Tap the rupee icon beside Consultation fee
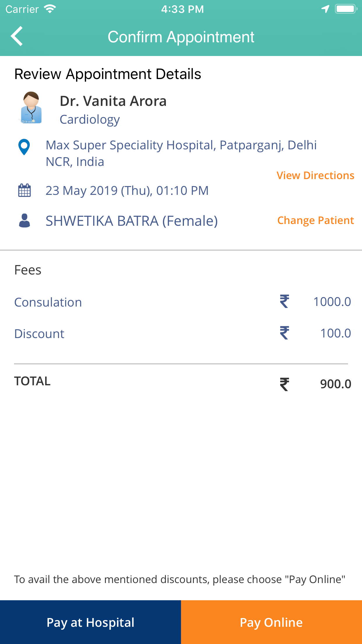 tap(284, 301)
